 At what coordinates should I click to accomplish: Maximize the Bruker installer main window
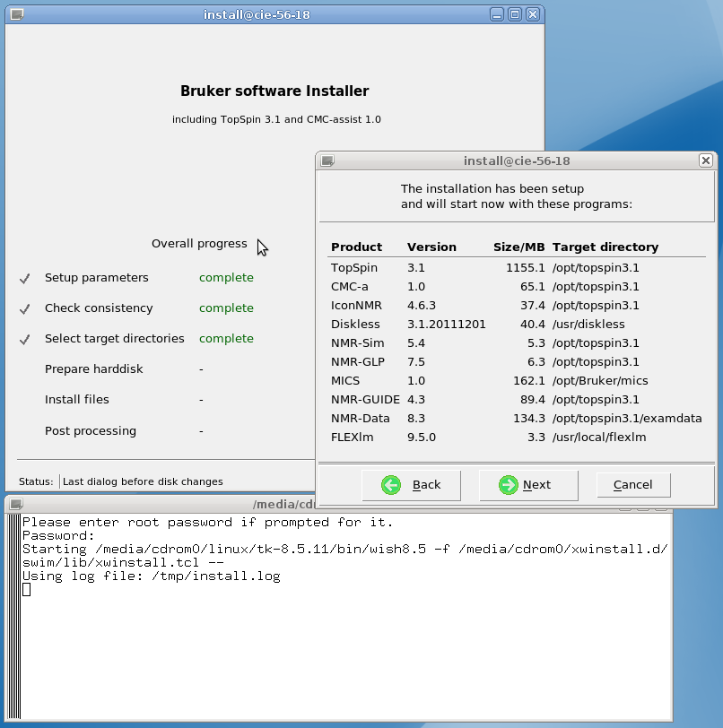click(515, 14)
